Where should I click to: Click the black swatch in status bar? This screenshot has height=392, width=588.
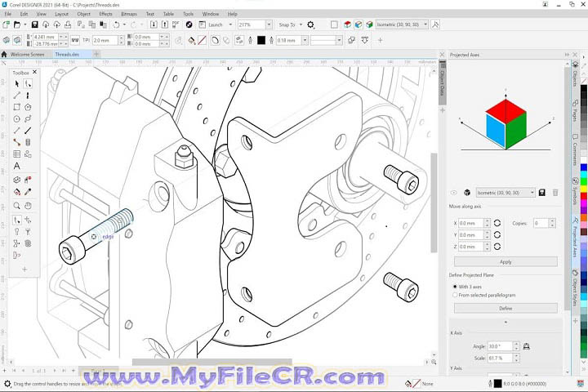[497, 384]
